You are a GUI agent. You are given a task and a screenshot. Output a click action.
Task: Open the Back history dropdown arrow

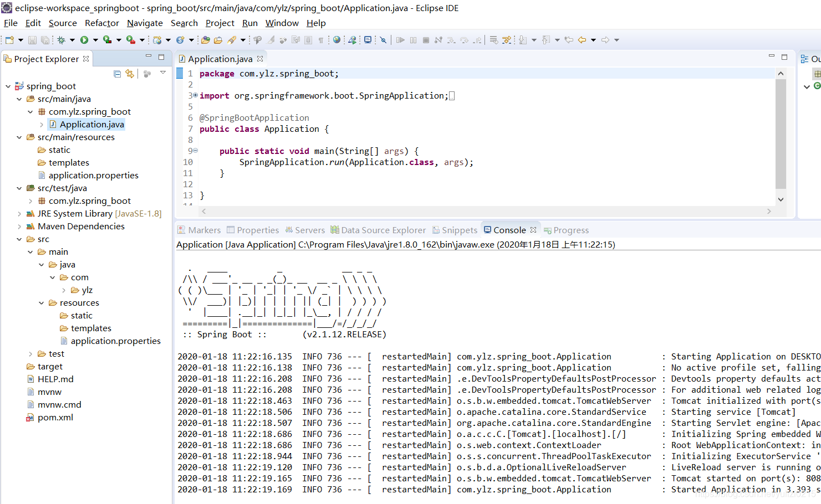tap(593, 40)
